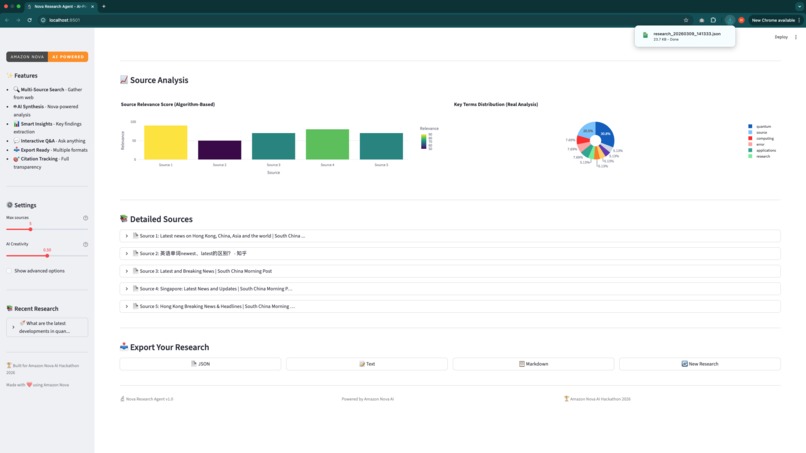
Task: Expand the Source 2 row
Action: [450, 253]
